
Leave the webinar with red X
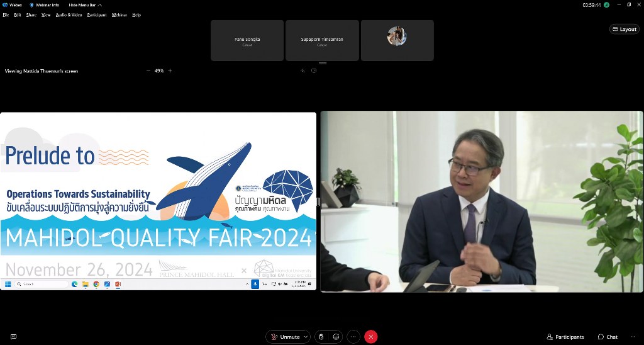pyautogui.click(x=371, y=337)
